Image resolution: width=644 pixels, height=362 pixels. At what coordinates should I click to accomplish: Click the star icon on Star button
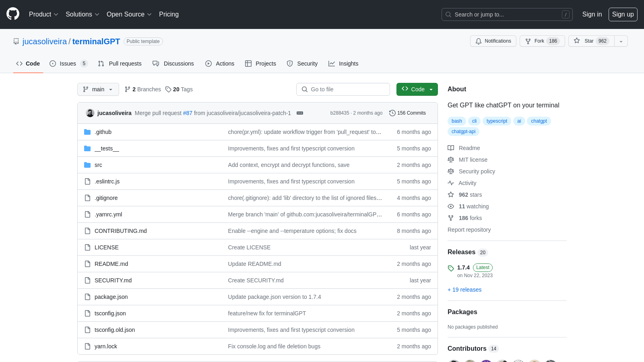point(577,41)
